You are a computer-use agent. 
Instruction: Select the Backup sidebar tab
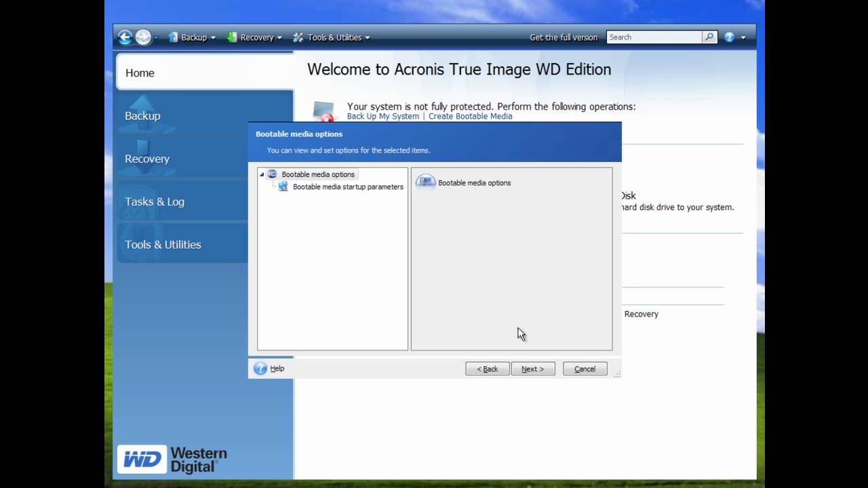pyautogui.click(x=205, y=115)
